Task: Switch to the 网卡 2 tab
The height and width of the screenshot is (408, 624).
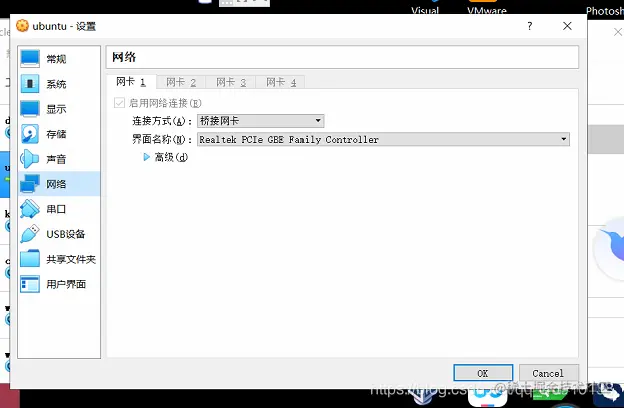Action: click(x=181, y=82)
